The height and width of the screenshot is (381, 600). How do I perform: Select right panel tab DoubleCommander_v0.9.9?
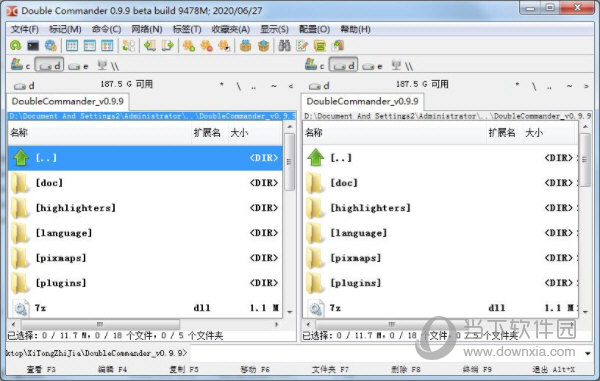click(x=362, y=101)
